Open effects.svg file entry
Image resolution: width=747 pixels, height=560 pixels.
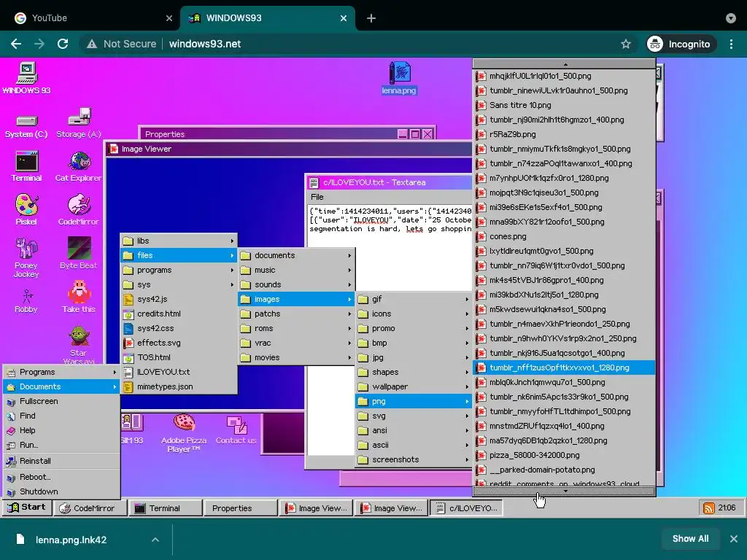pyautogui.click(x=179, y=343)
